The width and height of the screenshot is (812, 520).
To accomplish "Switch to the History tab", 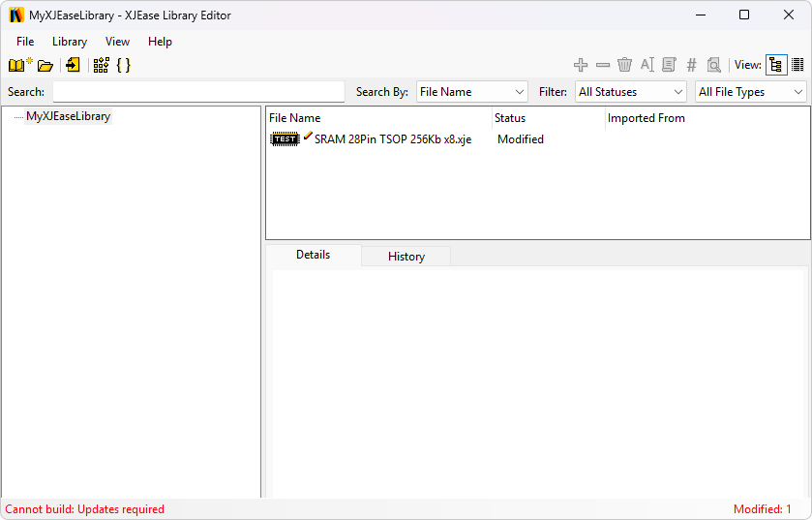I will (x=406, y=257).
